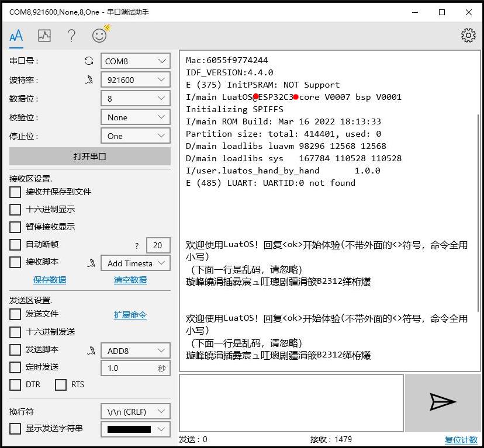Click the smiley face feedback icon

(101, 34)
